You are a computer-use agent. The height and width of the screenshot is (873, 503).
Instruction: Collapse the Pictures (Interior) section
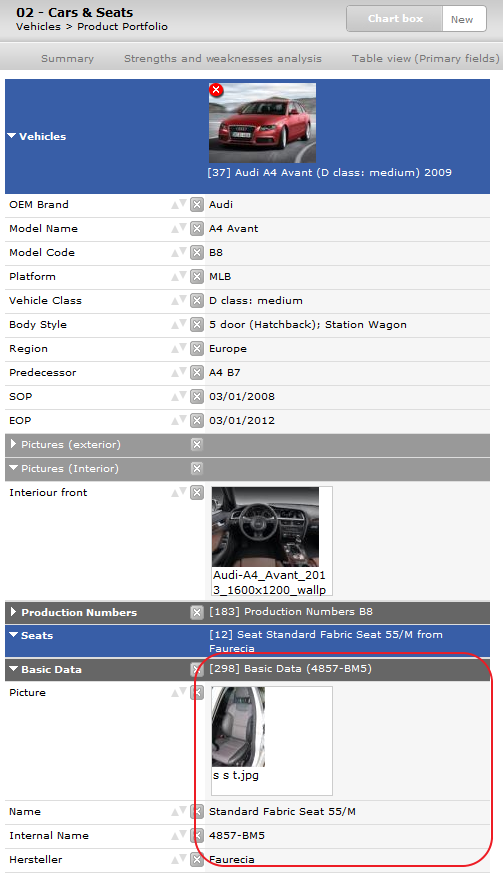pos(14,468)
